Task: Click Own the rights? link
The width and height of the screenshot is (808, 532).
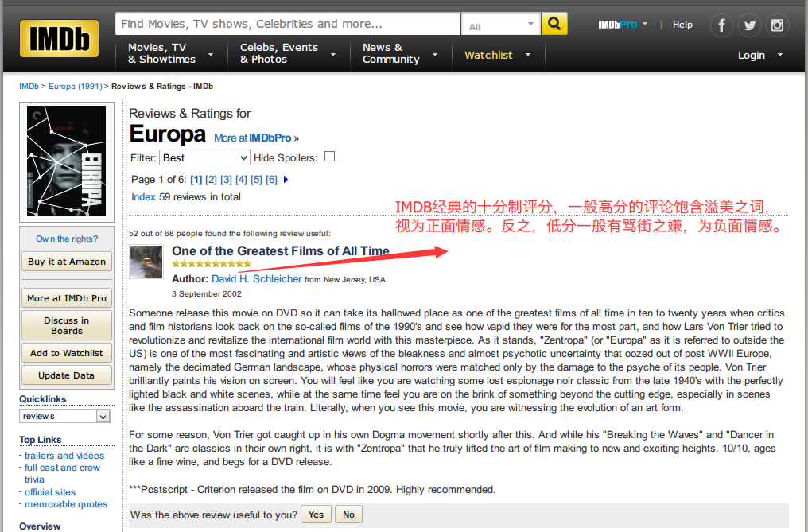Action: (x=67, y=239)
